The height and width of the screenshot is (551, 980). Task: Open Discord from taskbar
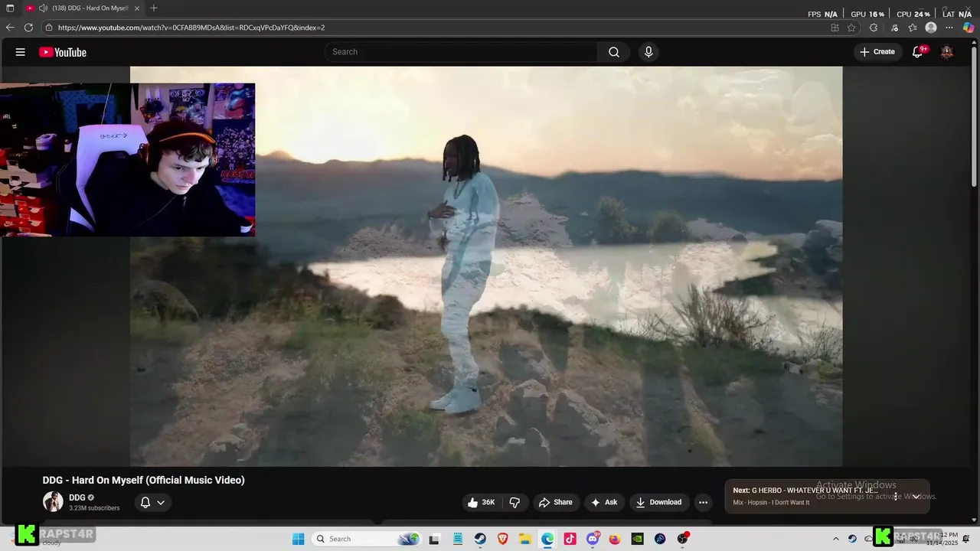pyautogui.click(x=593, y=539)
